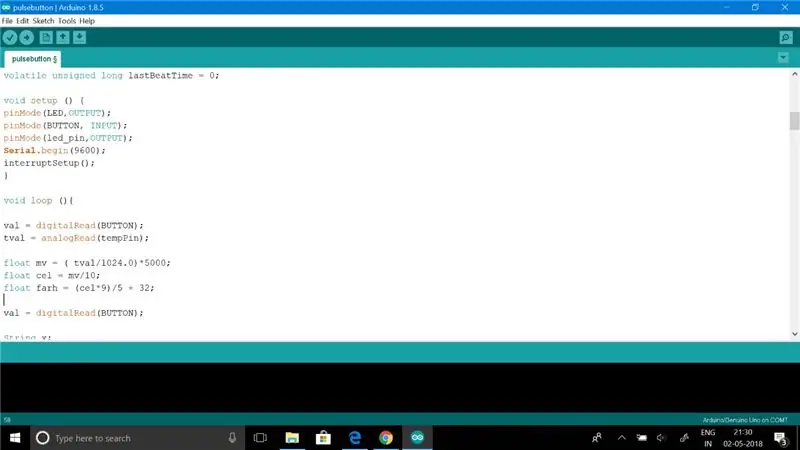Open the Action Center notifications icon
Image resolution: width=800 pixels, height=450 pixels.
[781, 438]
